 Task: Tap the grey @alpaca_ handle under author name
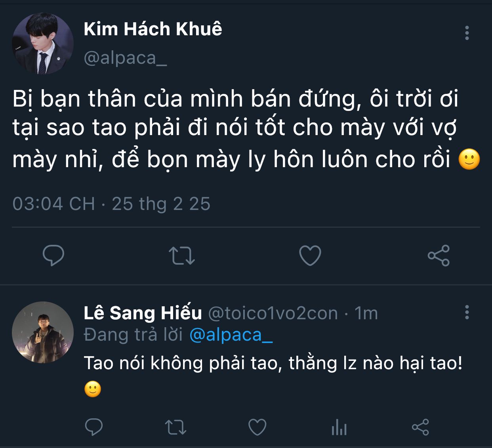click(x=125, y=58)
